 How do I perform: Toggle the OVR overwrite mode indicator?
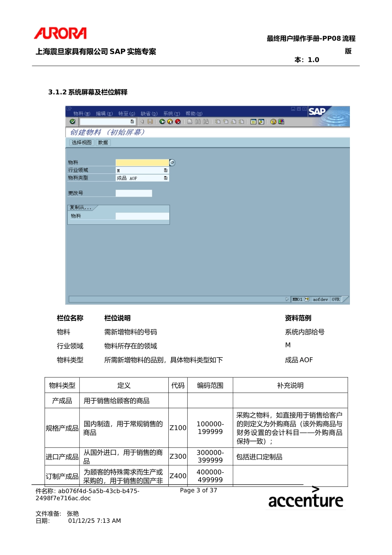coord(335,299)
